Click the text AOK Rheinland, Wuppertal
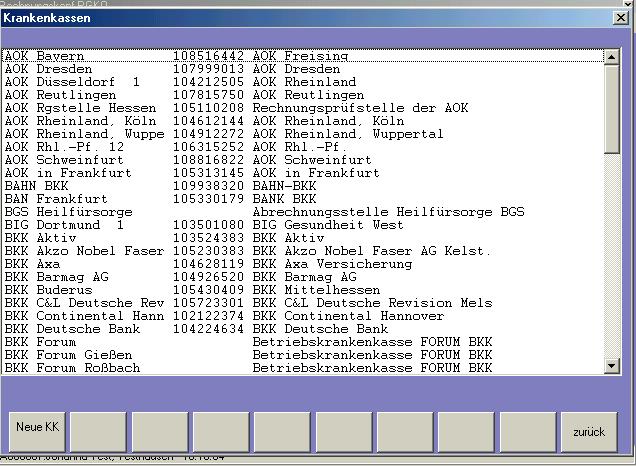 pyautogui.click(x=348, y=134)
